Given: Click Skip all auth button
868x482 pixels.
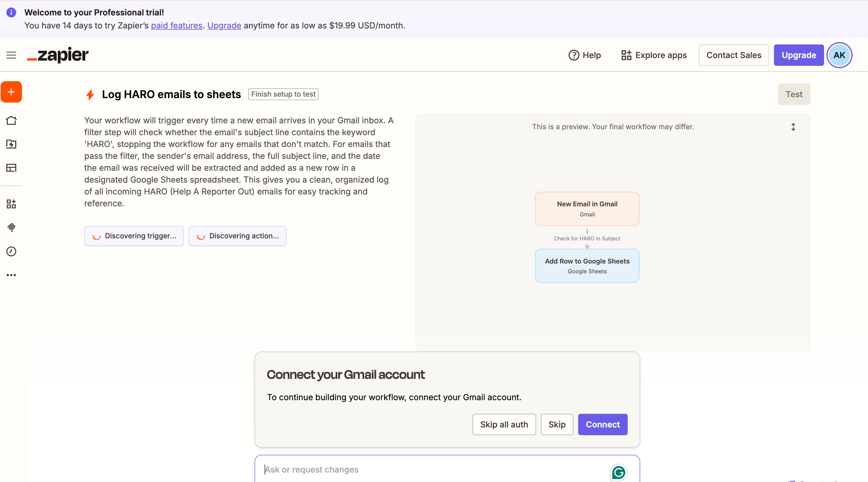Looking at the screenshot, I should click(x=504, y=424).
